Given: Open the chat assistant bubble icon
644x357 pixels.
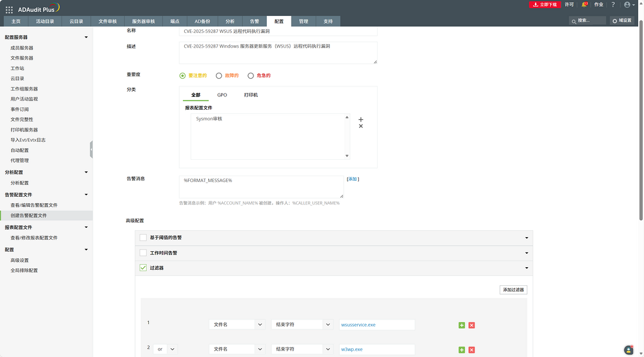Looking at the screenshot, I should (x=629, y=349).
